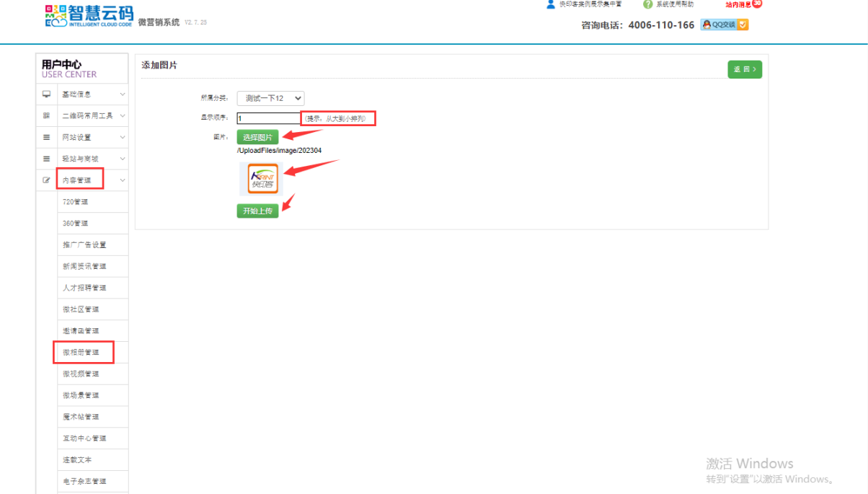
Task: Click the 返回 back button
Action: [x=745, y=69]
